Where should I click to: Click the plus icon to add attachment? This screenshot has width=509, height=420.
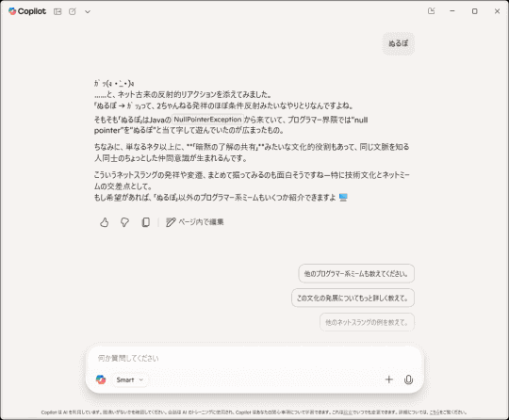(389, 380)
